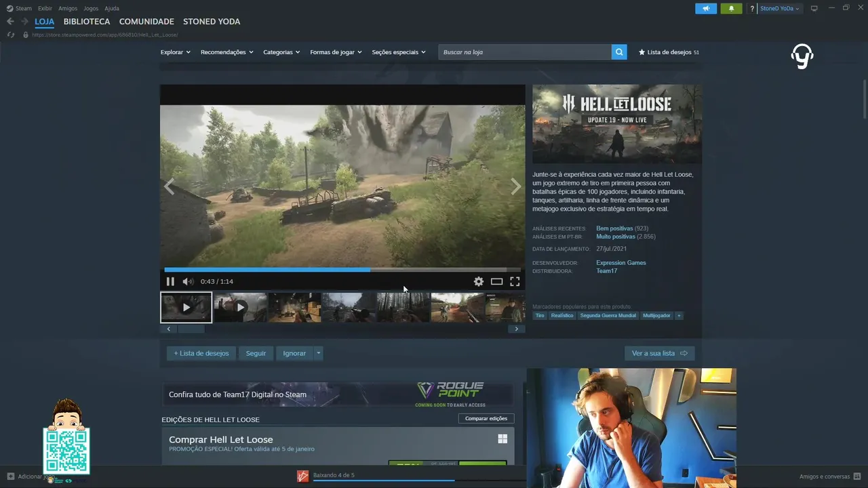The width and height of the screenshot is (868, 488).
Task: Expand the Explorar dropdown
Action: (176, 52)
